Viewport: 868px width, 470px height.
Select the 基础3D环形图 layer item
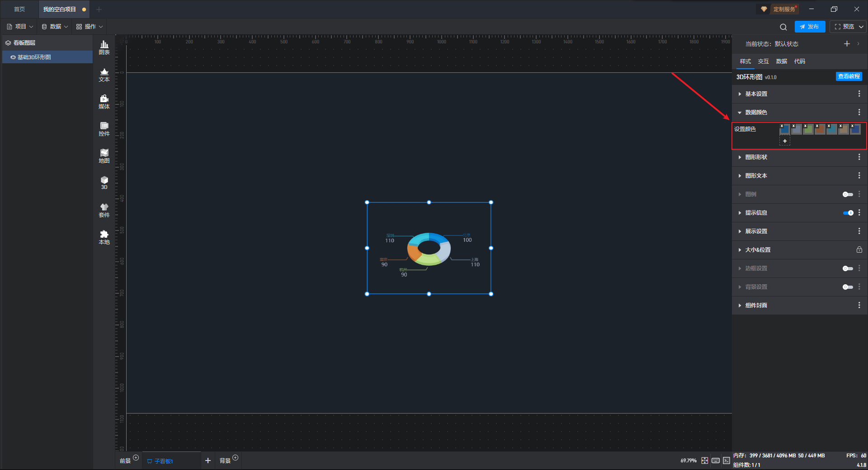[x=34, y=57]
